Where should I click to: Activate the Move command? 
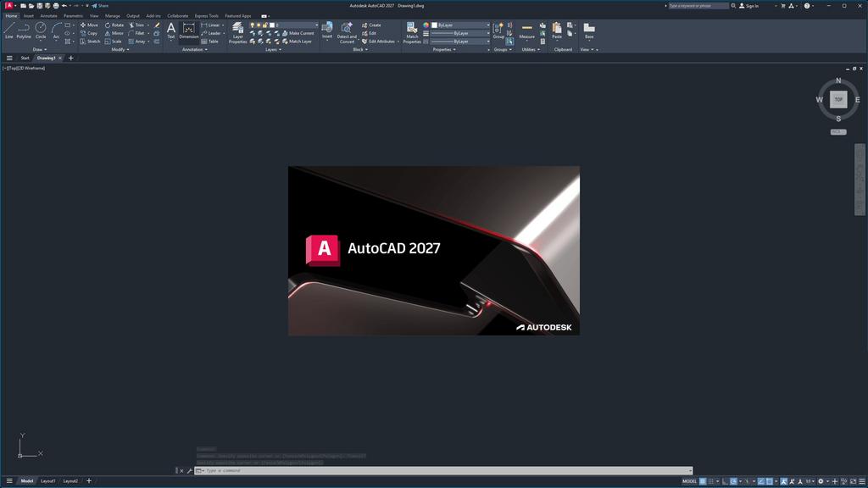tap(86, 25)
